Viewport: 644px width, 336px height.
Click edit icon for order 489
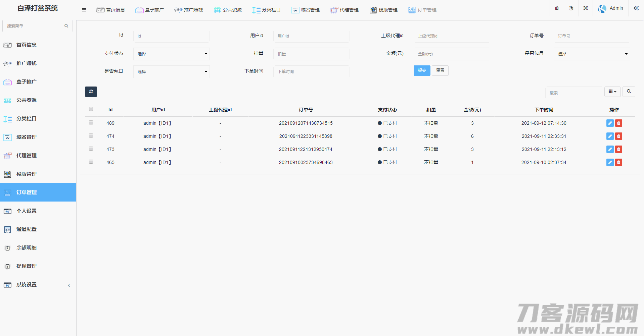click(610, 123)
